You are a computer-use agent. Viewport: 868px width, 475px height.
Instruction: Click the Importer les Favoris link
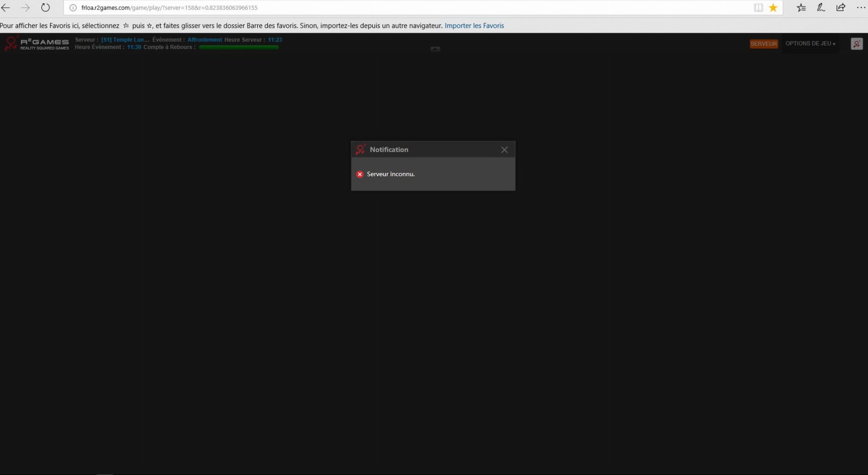[x=474, y=26]
